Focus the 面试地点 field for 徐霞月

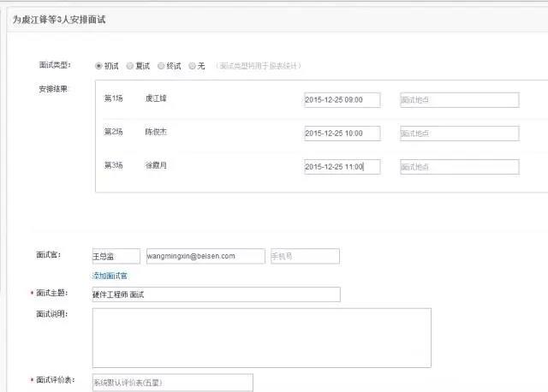click(460, 167)
